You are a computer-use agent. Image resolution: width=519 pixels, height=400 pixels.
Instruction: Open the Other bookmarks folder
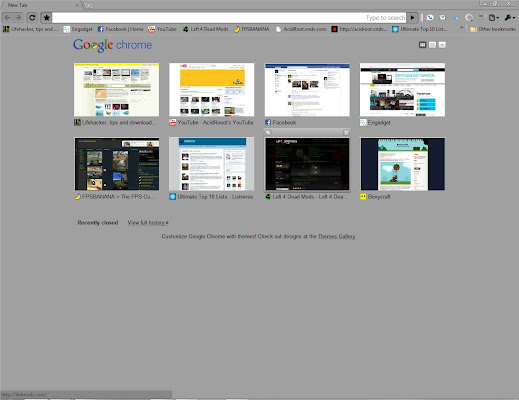pyautogui.click(x=493, y=29)
